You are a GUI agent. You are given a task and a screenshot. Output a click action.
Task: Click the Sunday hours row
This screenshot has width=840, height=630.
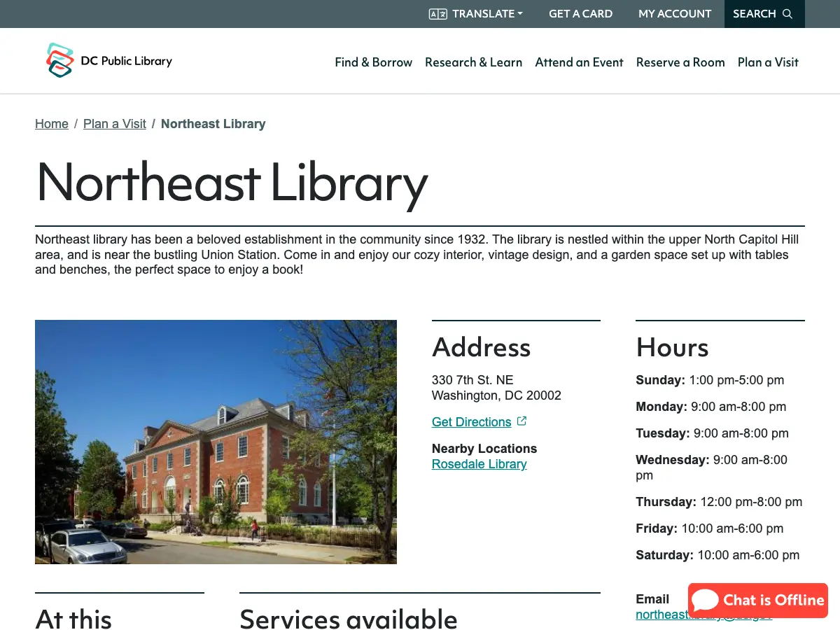point(710,380)
